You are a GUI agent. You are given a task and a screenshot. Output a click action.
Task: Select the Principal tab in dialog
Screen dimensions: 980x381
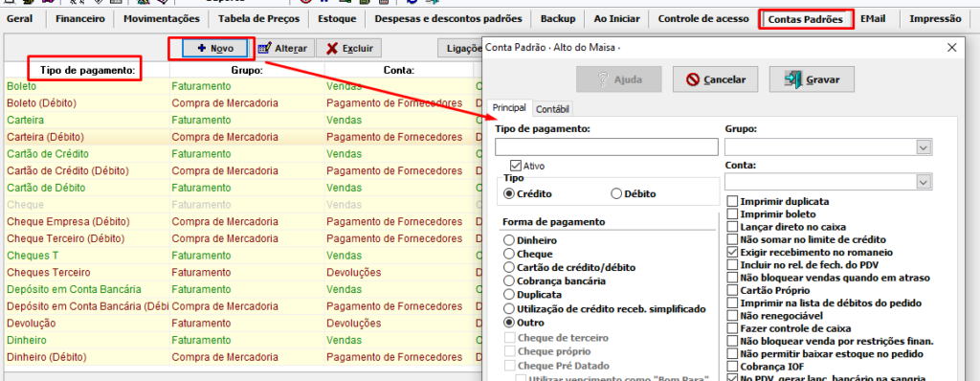coord(509,107)
